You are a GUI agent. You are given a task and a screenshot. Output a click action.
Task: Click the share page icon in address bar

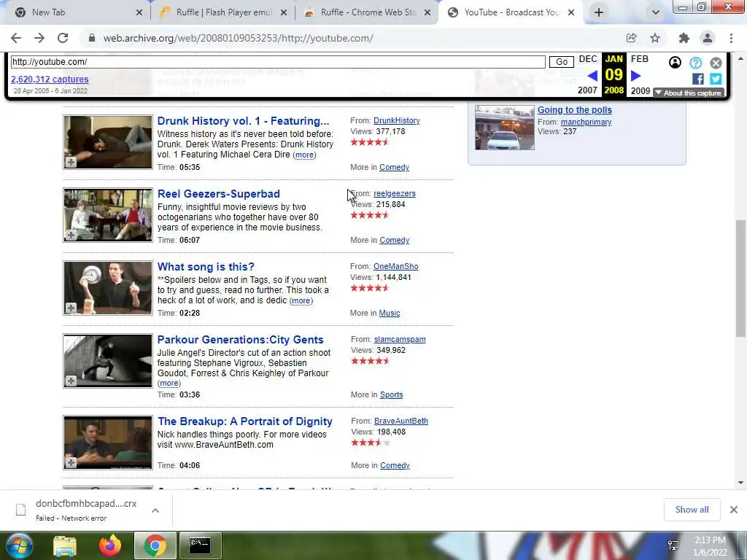click(631, 38)
